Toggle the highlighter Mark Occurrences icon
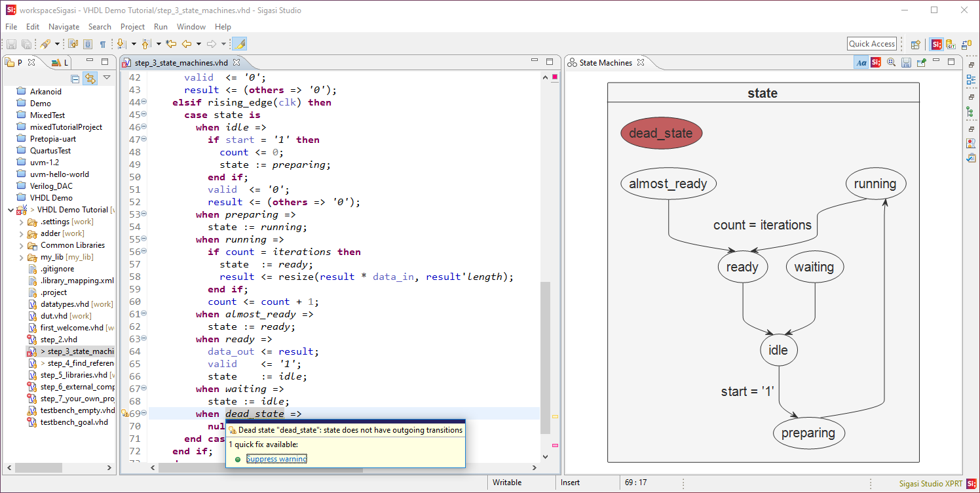980x493 pixels. [239, 44]
